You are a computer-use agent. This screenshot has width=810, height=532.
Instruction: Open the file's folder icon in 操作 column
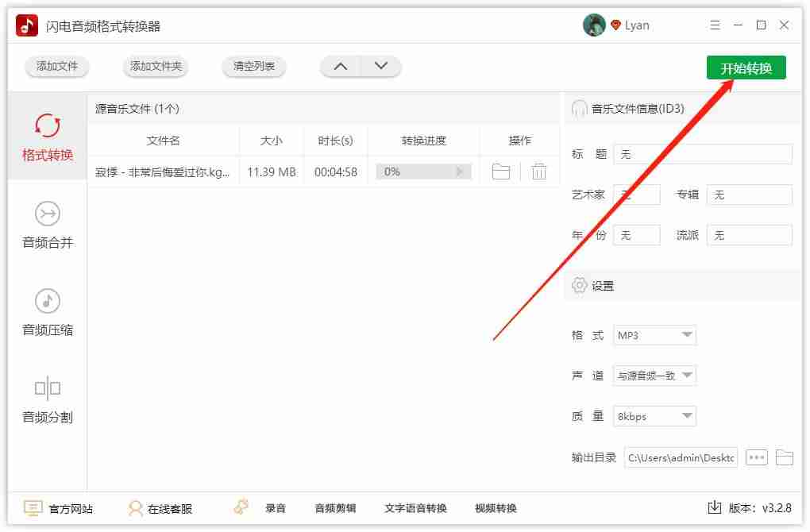click(500, 172)
